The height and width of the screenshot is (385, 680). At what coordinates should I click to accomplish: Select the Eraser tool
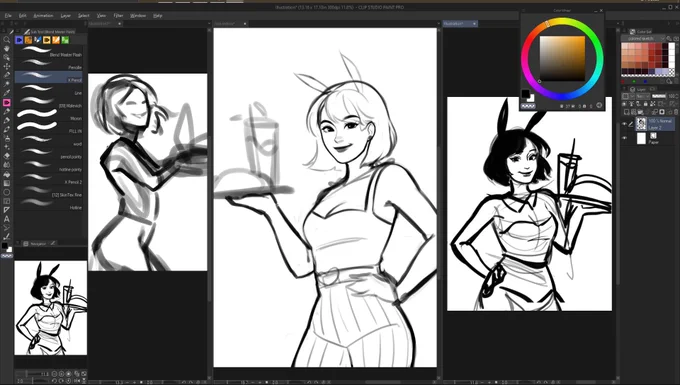(7, 156)
